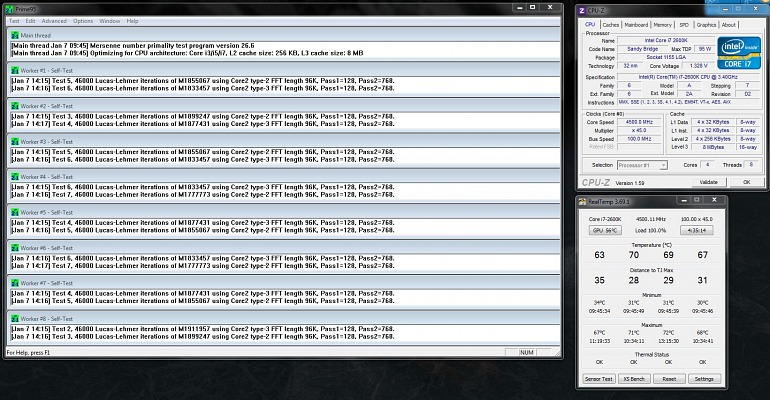Click Distance to TJ Max value 35

tap(600, 280)
